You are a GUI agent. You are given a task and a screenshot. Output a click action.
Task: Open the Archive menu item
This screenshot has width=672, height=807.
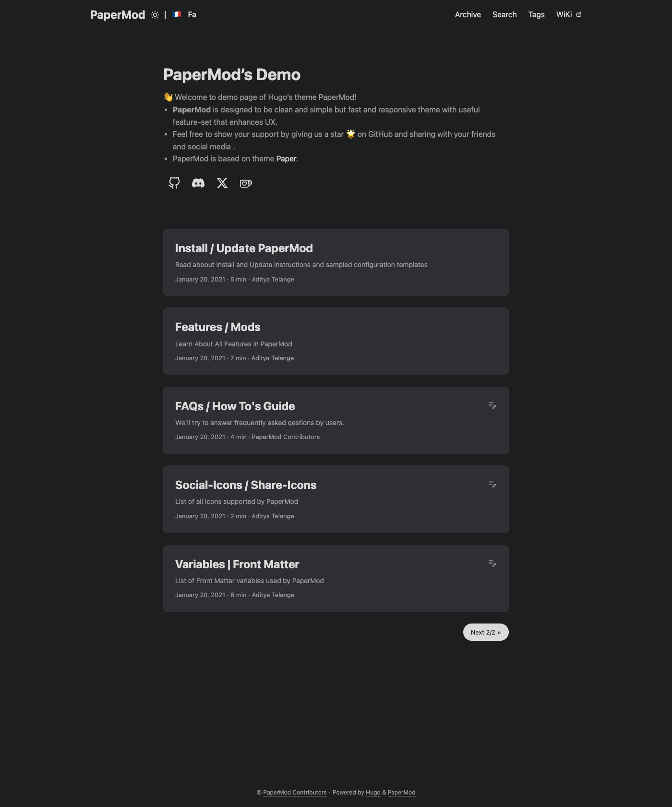pyautogui.click(x=468, y=14)
